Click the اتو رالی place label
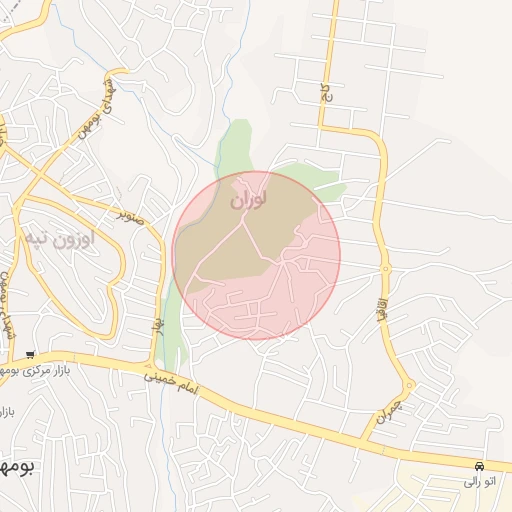The height and width of the screenshot is (512, 512). 480,481
